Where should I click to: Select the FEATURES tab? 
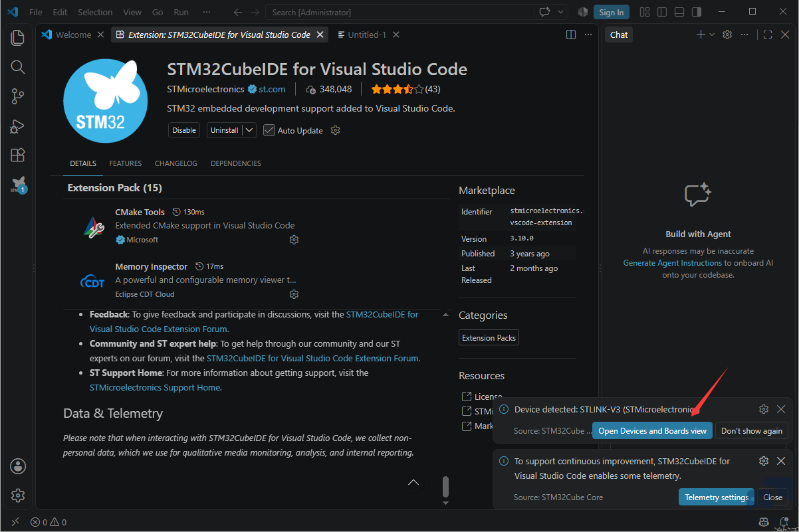pos(126,163)
